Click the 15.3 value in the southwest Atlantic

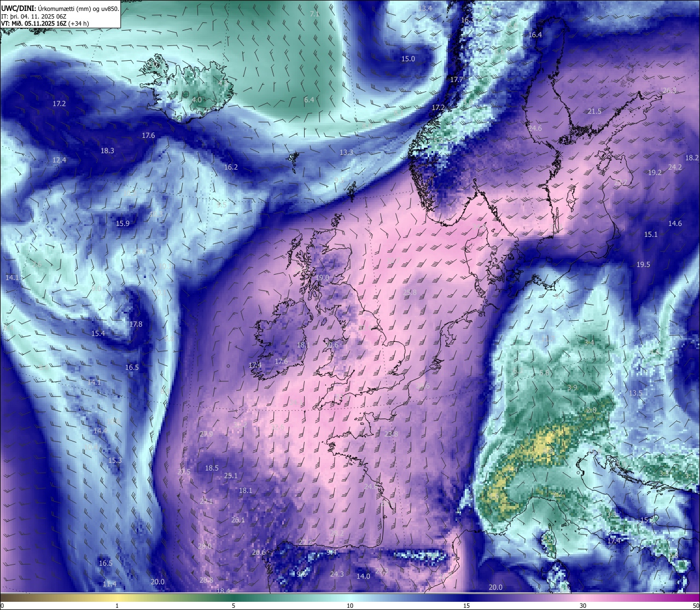(x=115, y=460)
